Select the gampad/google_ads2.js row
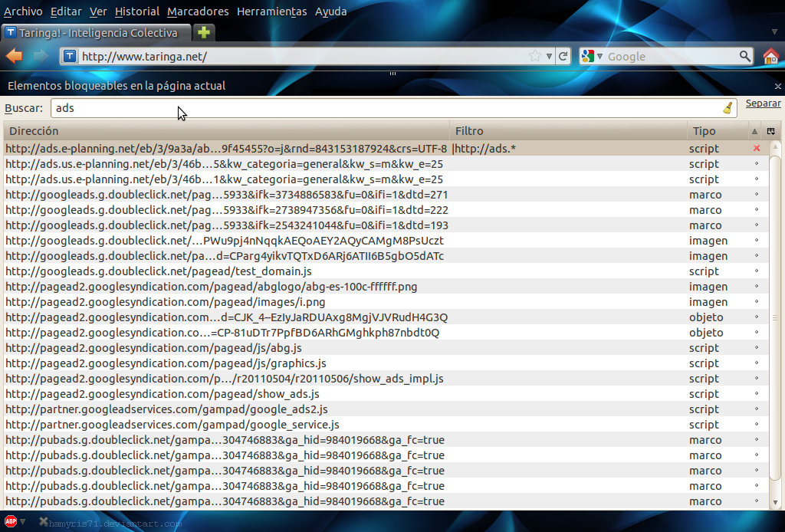Screen dimensions: 785x532 pyautogui.click(x=386, y=409)
